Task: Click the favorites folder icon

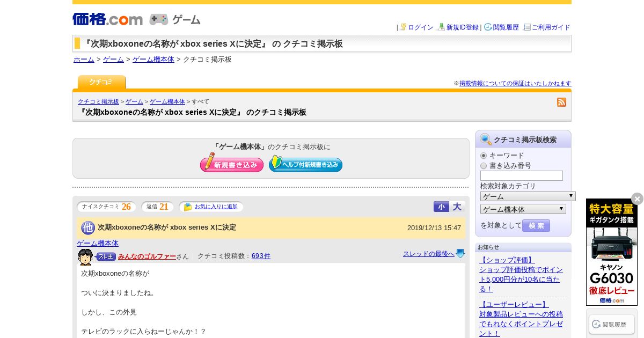Action: [x=188, y=207]
